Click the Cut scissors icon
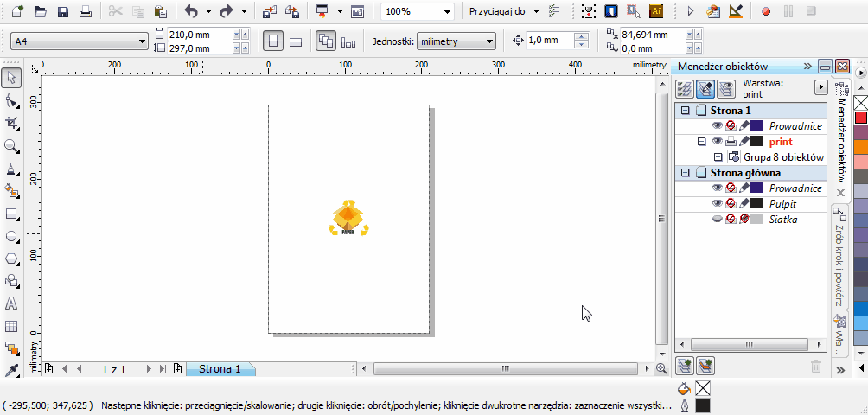This screenshot has width=868, height=415. (x=115, y=11)
